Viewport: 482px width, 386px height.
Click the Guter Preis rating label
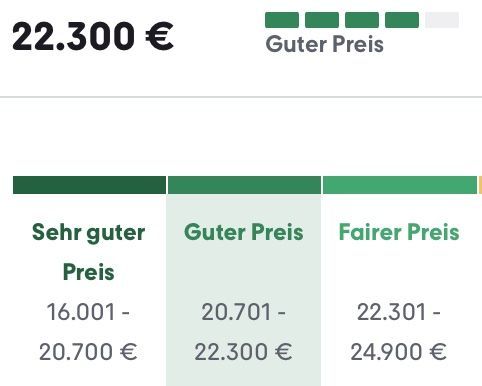tap(324, 44)
